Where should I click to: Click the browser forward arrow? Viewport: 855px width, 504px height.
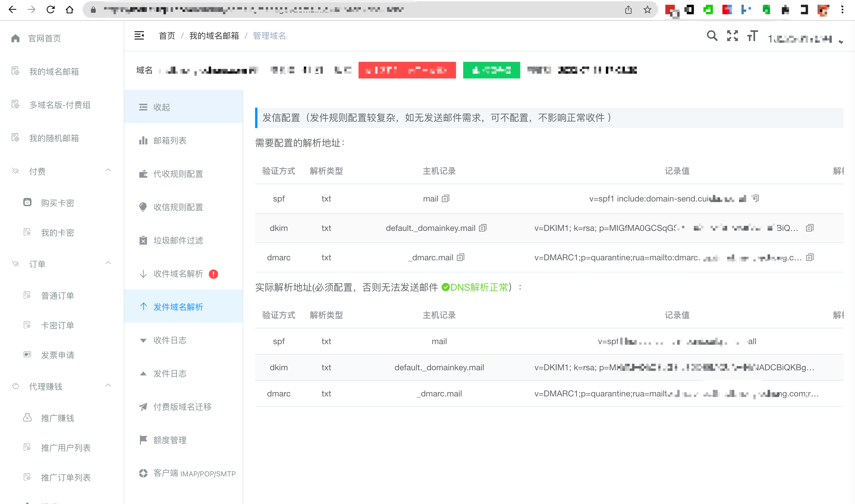coord(32,10)
